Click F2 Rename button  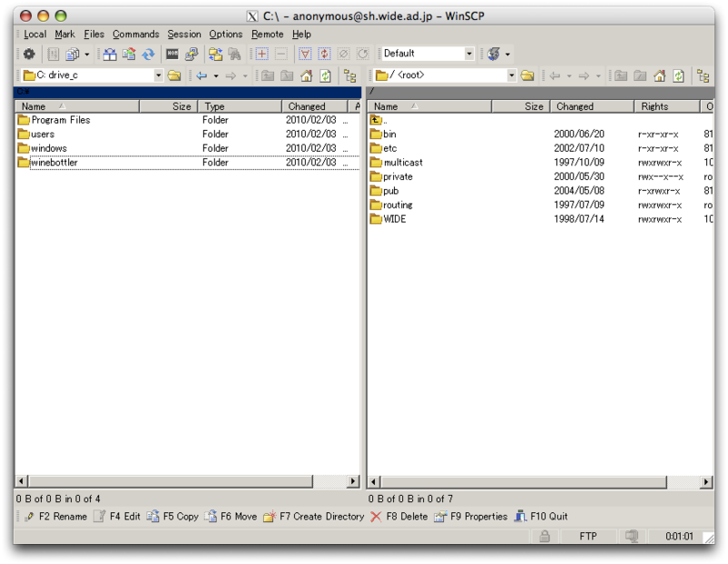point(56,517)
